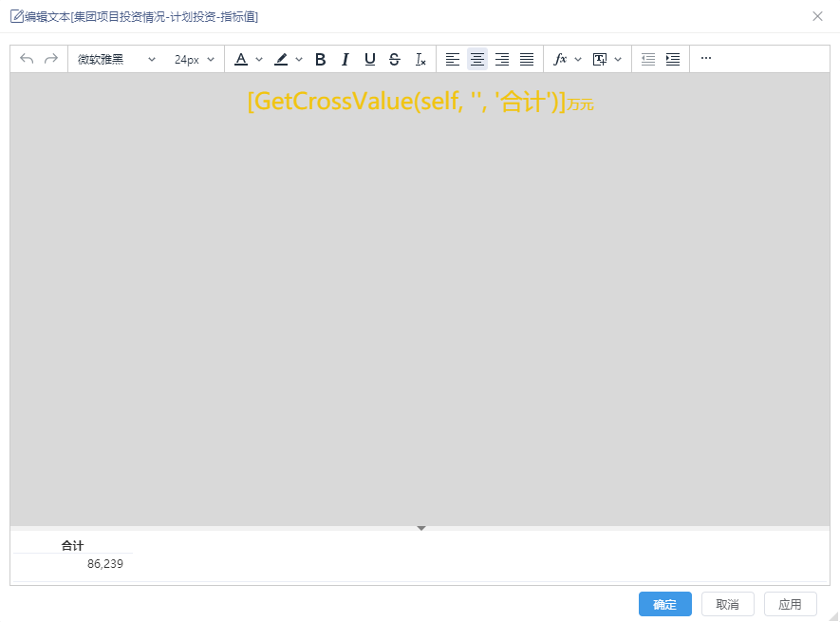Insert function with the fx icon
This screenshot has height=622, width=840.
click(560, 59)
